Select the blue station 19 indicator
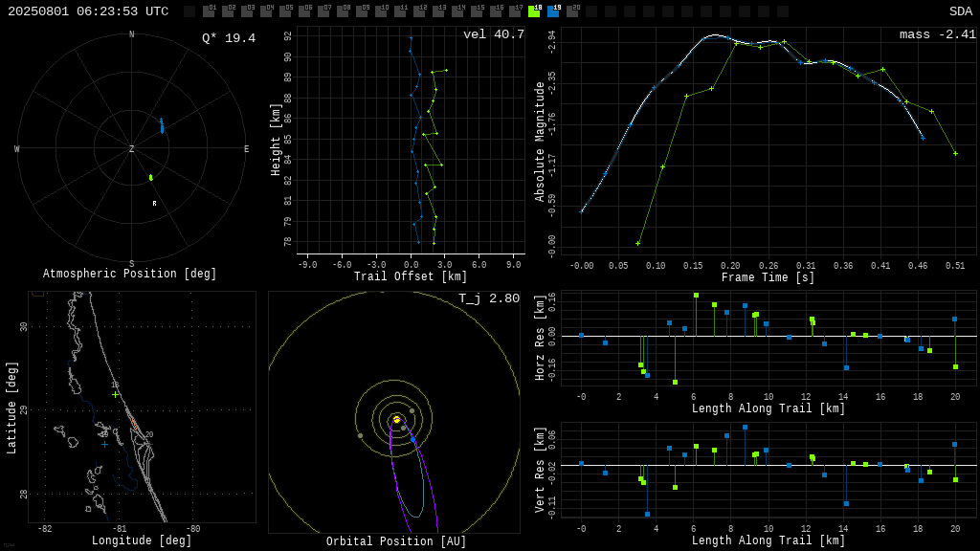The image size is (980, 551). [x=553, y=11]
